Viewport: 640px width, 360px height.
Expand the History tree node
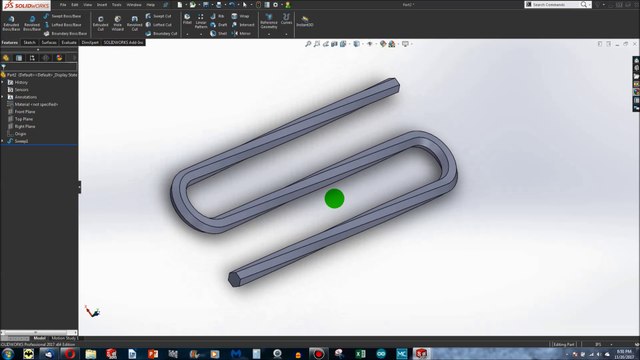[x=2, y=82]
